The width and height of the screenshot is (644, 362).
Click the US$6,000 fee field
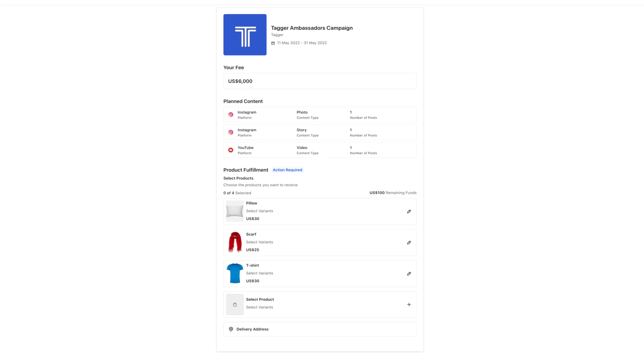point(320,81)
